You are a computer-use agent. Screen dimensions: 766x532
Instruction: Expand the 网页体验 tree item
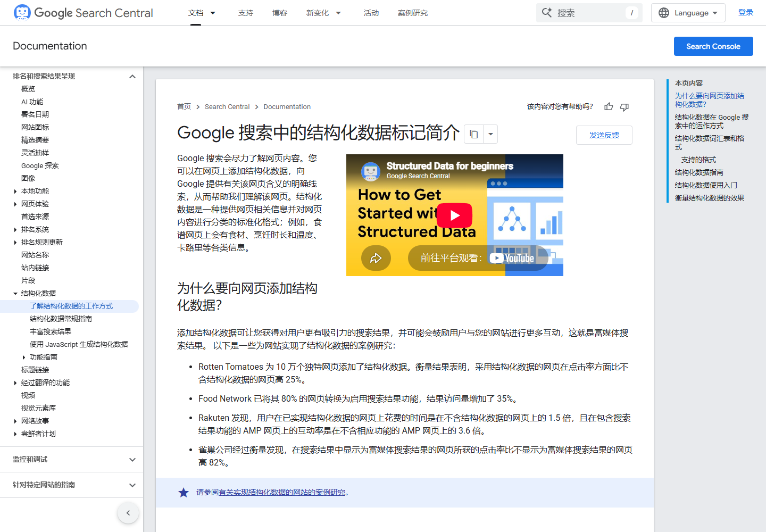pos(15,204)
